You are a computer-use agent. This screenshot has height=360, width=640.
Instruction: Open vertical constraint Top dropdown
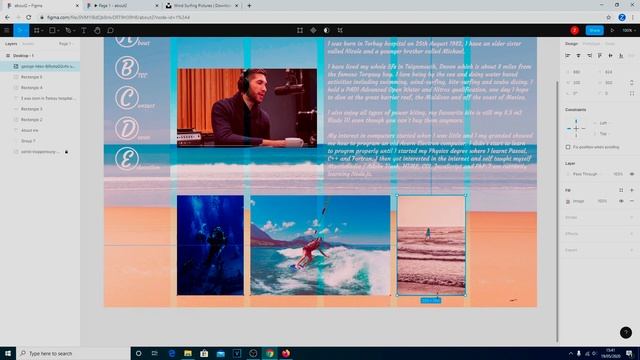point(604,134)
